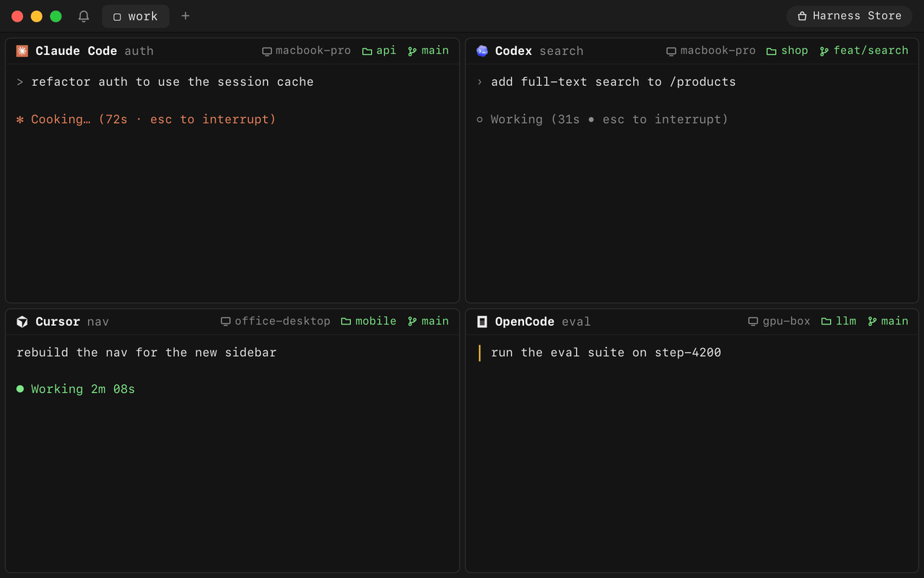
Task: Click the monitor icon in Claude Code pane
Action: 267,51
